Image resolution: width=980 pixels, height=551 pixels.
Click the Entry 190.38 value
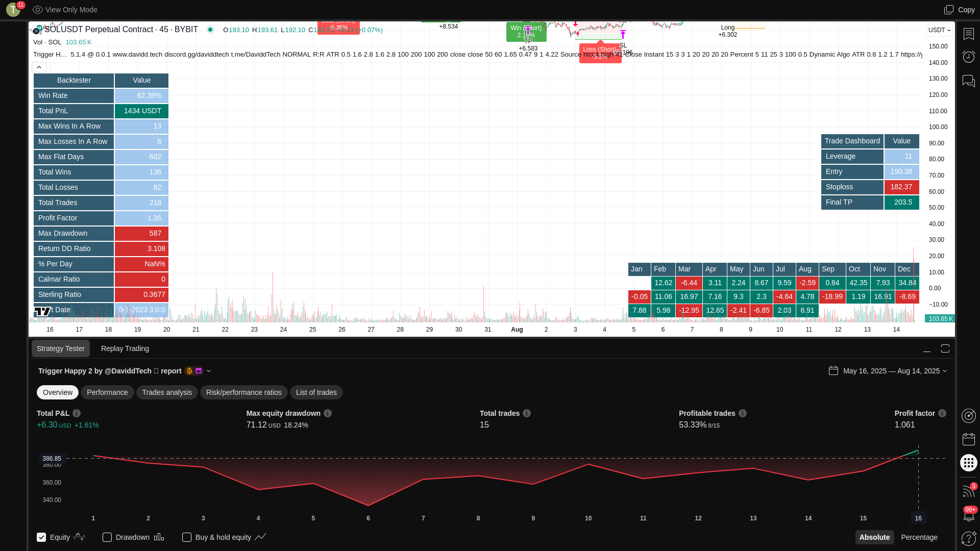point(901,172)
